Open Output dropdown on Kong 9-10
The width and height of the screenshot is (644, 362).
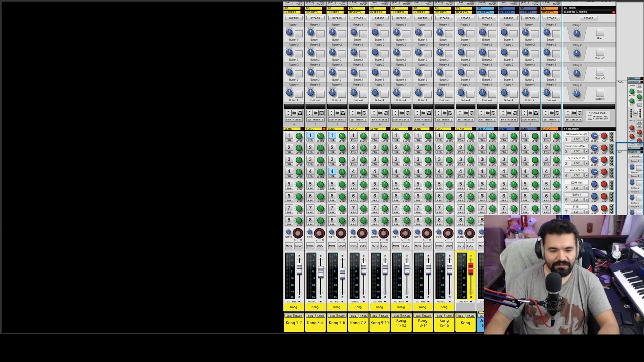380,302
